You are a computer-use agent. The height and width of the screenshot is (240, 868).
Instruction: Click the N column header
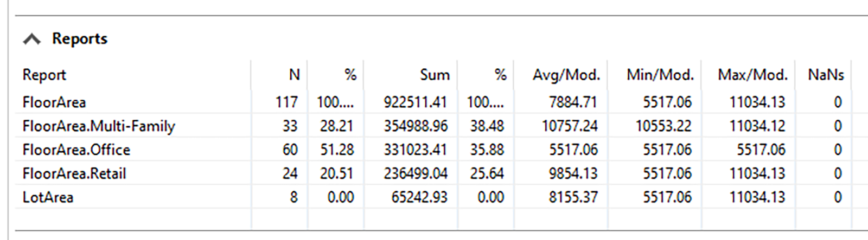point(294,75)
